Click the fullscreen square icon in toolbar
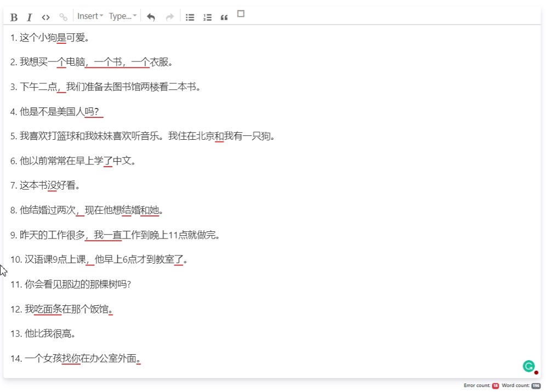 (241, 14)
